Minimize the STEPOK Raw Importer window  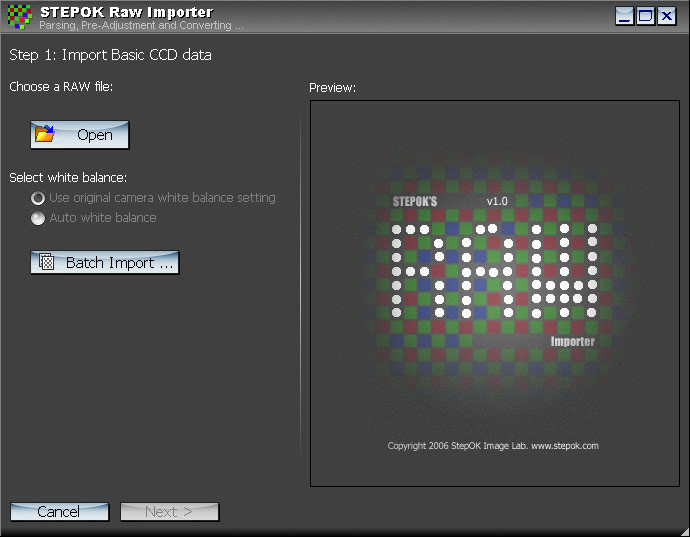pos(624,16)
